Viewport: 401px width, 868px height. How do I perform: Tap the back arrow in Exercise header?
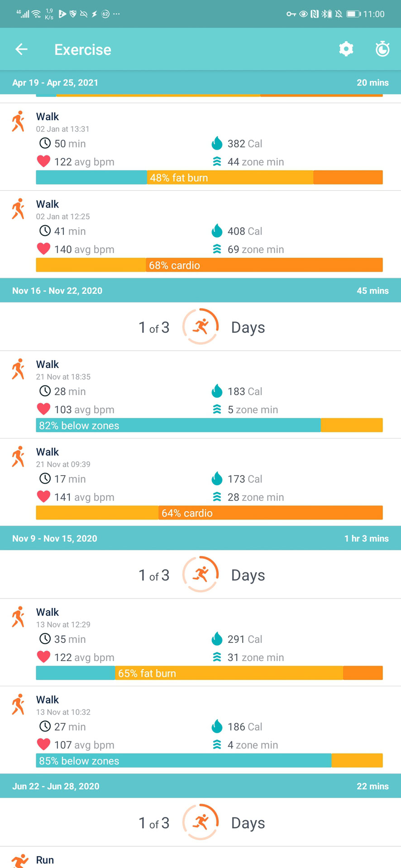(21, 49)
